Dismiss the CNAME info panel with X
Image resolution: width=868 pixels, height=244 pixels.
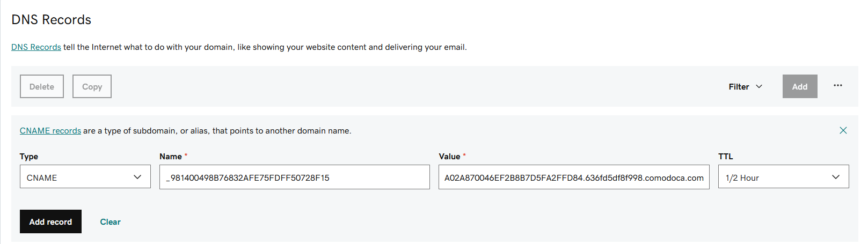pos(843,130)
